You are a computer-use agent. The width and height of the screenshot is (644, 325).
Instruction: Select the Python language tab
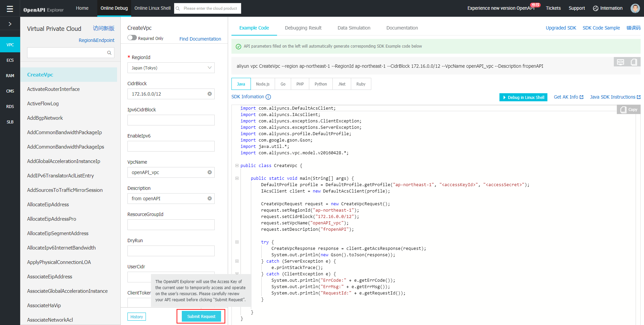321,84
